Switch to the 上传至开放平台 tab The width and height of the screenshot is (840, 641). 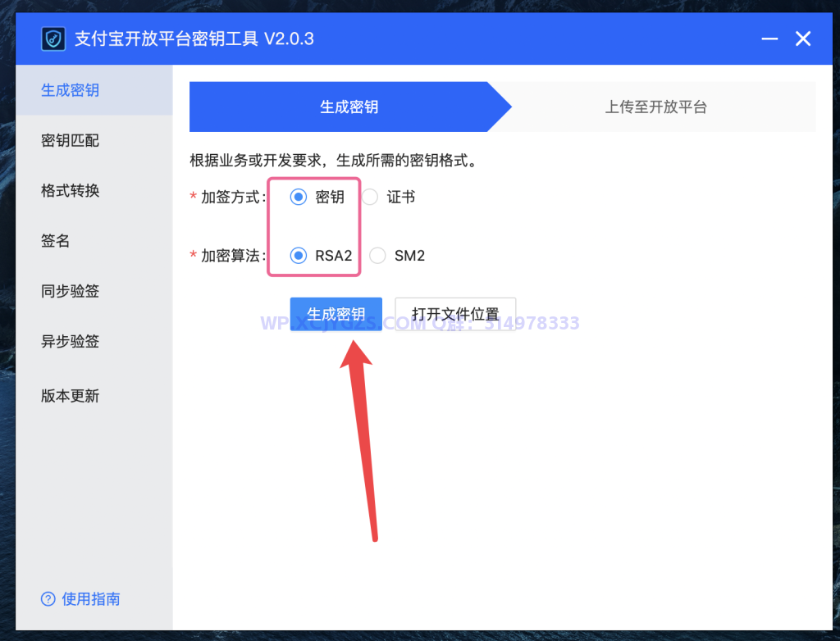tap(655, 107)
